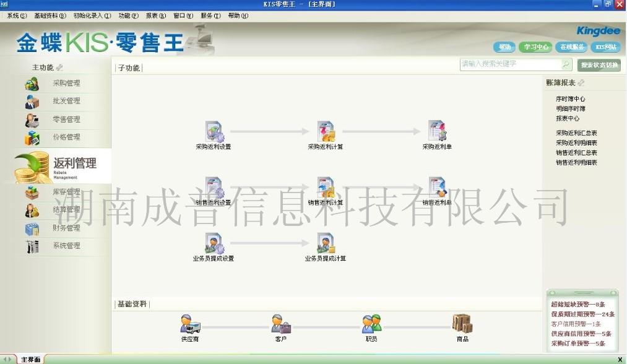Screen dimensions: 627x364
Task: Open the 明细序时簿 report link
Action: coord(570,109)
